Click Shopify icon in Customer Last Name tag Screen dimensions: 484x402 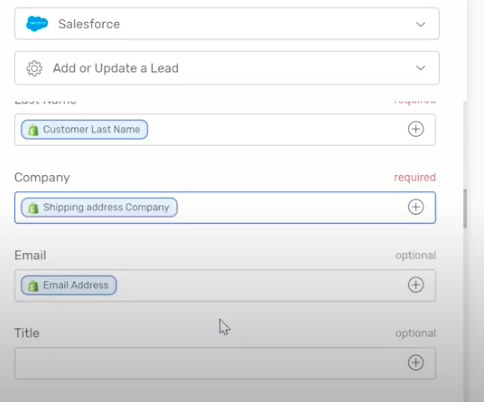pos(33,130)
